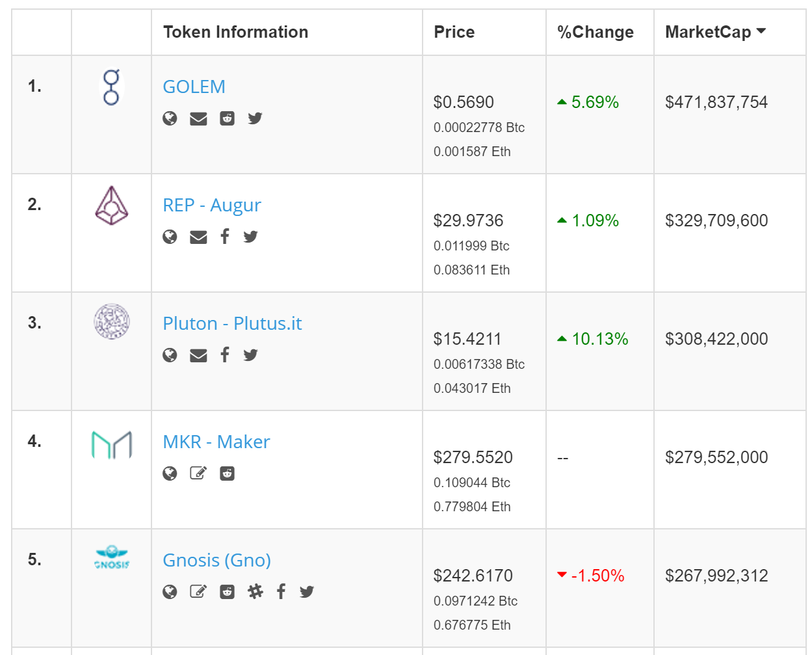Click the Facebook icon for REP - Augur
Screen dimensions: 812x655
[x=224, y=236]
